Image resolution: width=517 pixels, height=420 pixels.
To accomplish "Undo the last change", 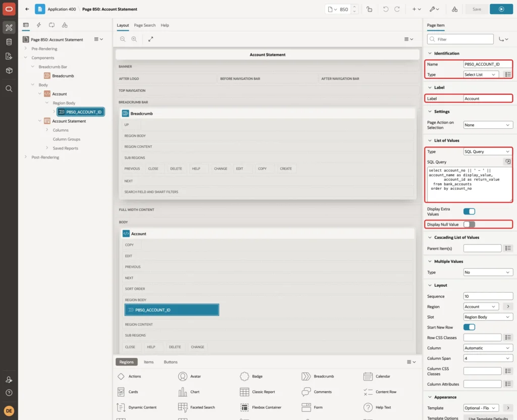I will [x=385, y=9].
